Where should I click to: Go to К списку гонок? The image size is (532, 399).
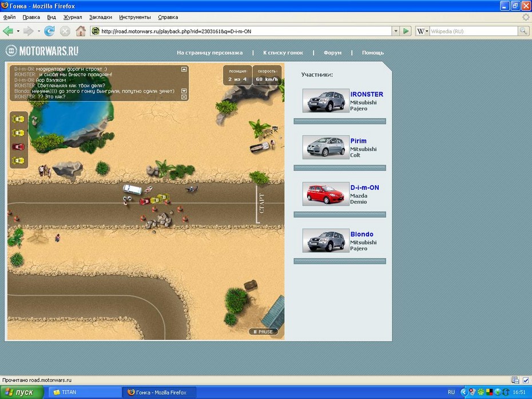click(283, 53)
